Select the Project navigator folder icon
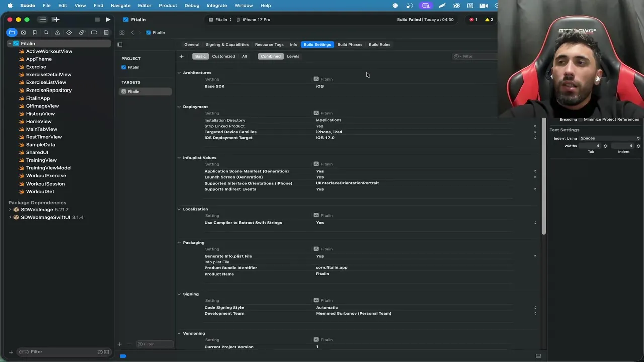 [x=12, y=32]
